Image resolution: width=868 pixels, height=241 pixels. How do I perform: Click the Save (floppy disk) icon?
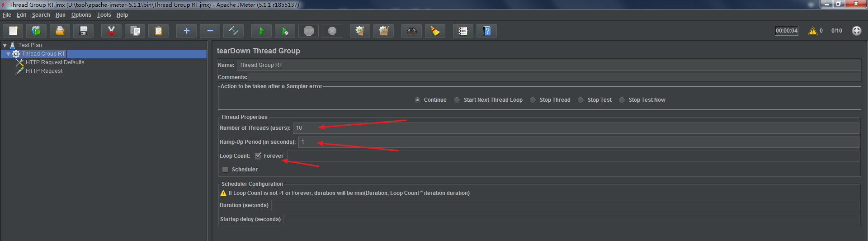click(83, 31)
